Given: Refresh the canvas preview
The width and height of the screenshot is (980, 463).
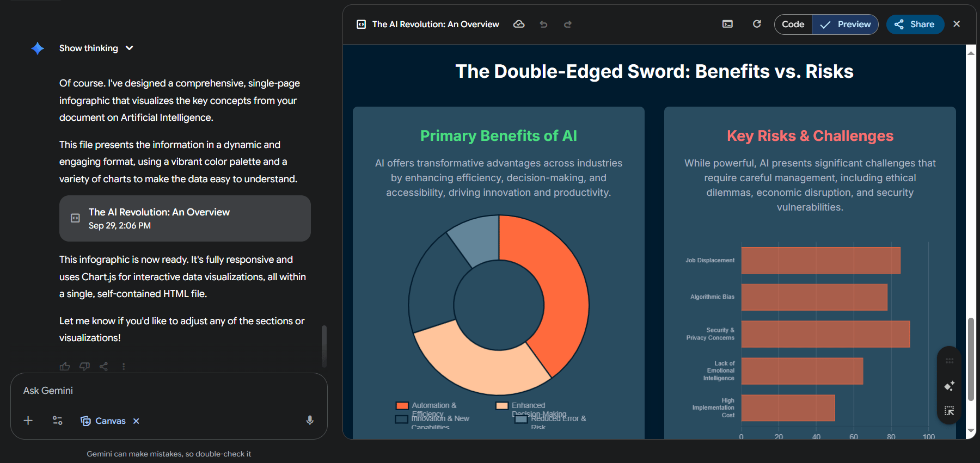Looking at the screenshot, I should tap(757, 24).
